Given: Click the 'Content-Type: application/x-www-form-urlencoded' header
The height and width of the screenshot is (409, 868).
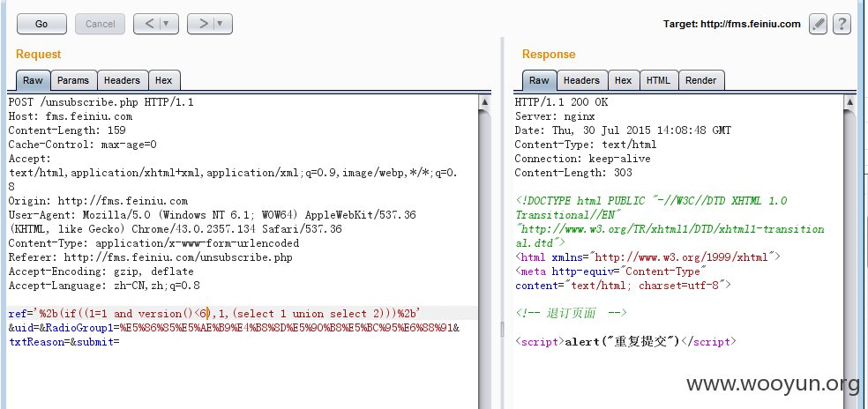Looking at the screenshot, I should pos(153,243).
